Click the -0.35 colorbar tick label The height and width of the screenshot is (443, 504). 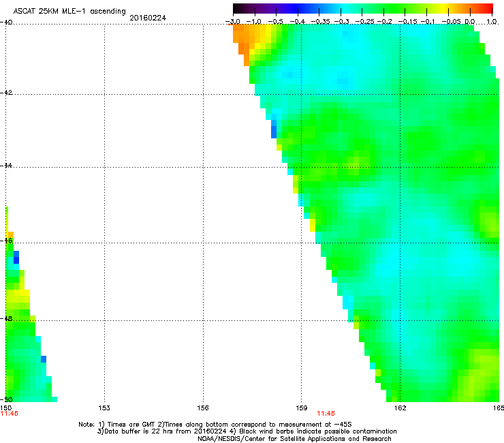pyautogui.click(x=321, y=22)
